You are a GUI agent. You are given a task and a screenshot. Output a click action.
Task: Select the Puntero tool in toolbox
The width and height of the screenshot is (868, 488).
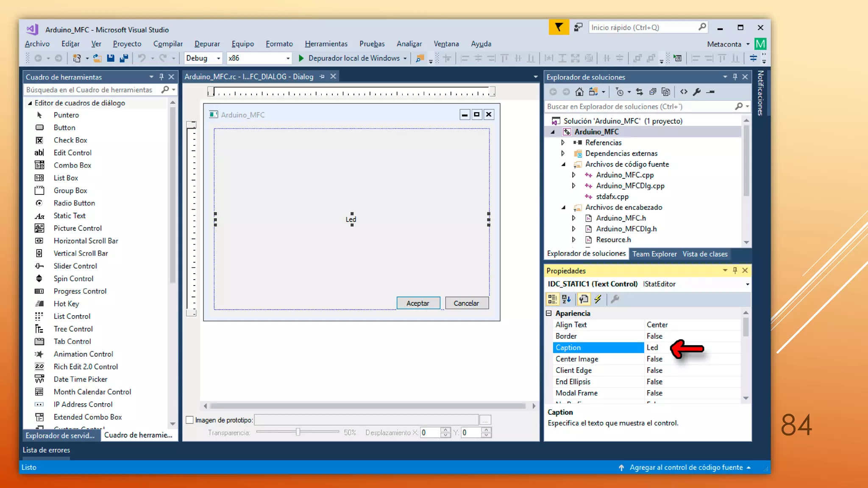pos(66,115)
